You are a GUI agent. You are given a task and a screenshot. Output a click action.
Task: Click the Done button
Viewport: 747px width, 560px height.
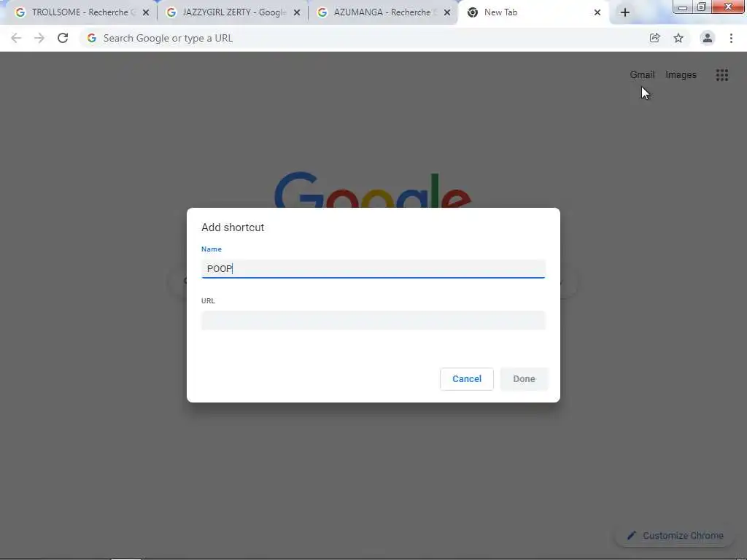(524, 379)
